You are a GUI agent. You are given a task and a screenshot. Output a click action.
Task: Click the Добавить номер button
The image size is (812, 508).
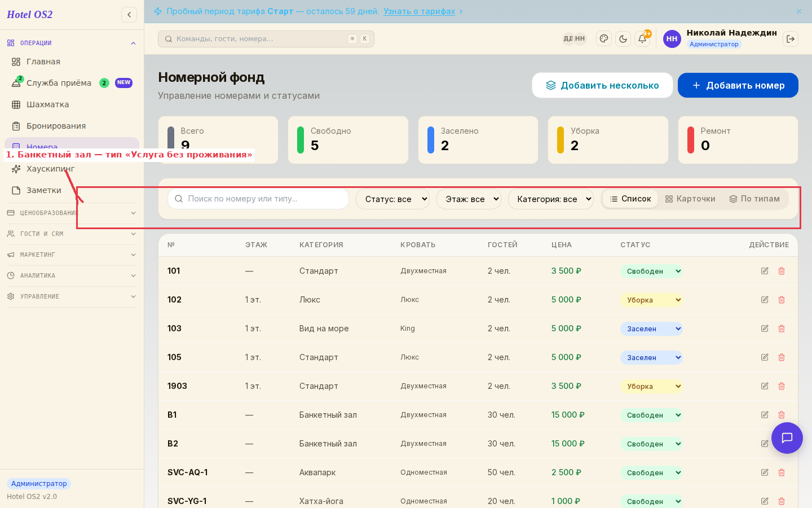(738, 85)
